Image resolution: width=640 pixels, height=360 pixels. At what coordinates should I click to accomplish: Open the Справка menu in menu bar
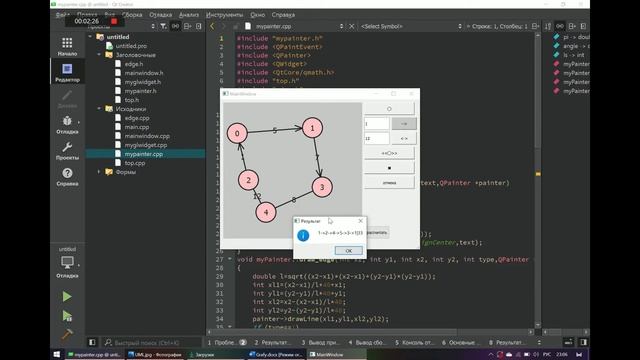pos(283,15)
